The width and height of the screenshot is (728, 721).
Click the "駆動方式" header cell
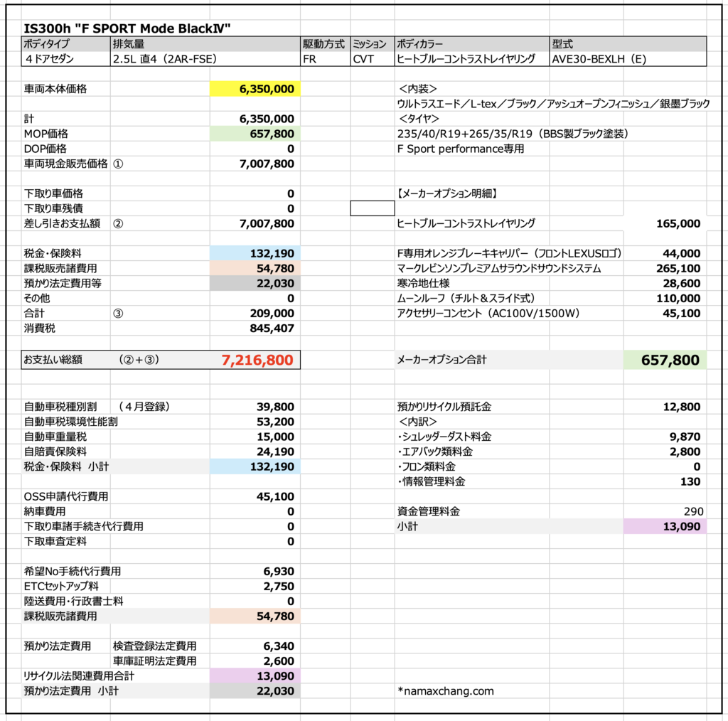point(325,44)
